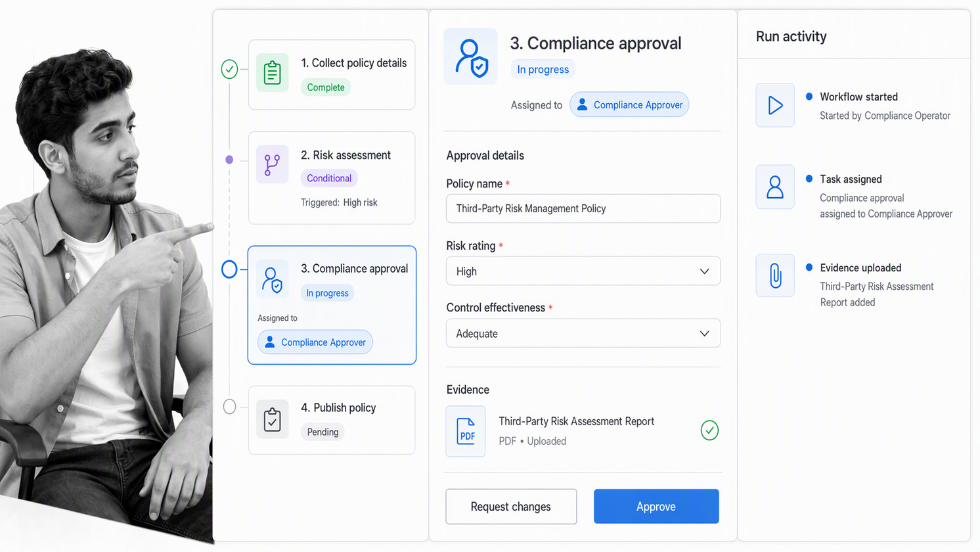Click the Complete status badge
Screen dimensions: 980x552
click(x=326, y=87)
